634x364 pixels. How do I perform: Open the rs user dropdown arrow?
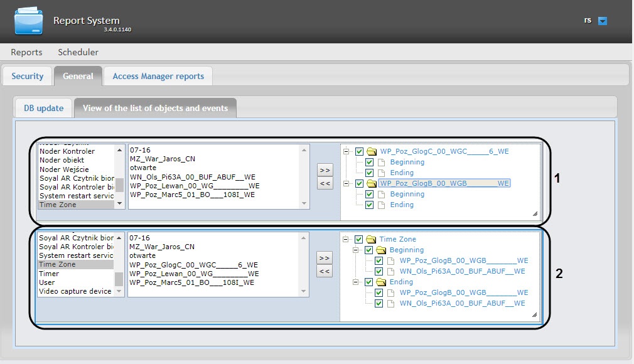[603, 21]
